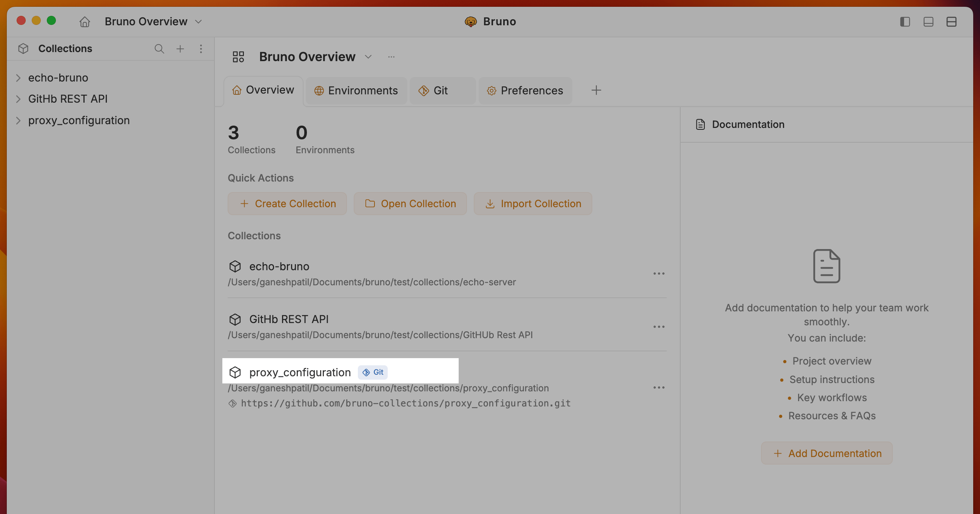Image resolution: width=980 pixels, height=514 pixels.
Task: Search collections with the magnifier icon
Action: [x=159, y=49]
